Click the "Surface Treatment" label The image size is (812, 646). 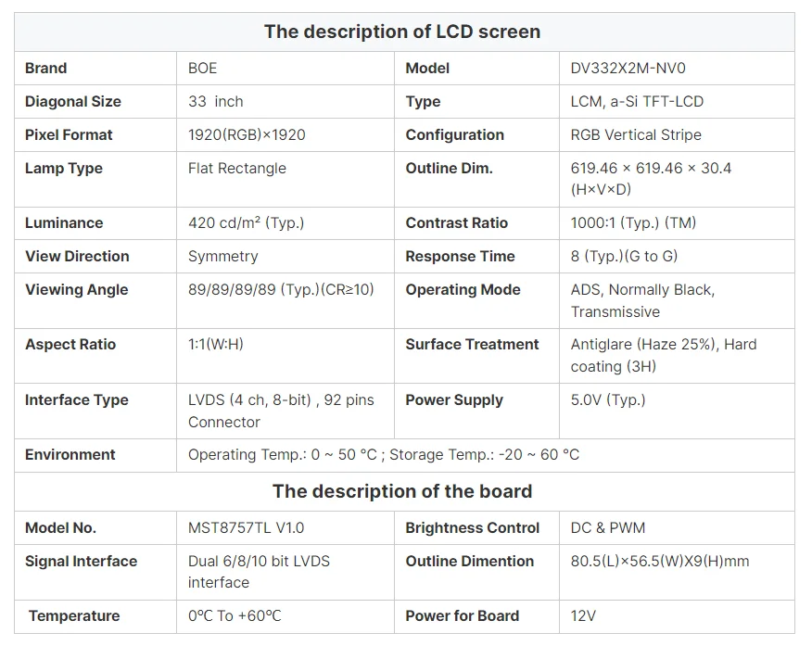[x=472, y=344]
